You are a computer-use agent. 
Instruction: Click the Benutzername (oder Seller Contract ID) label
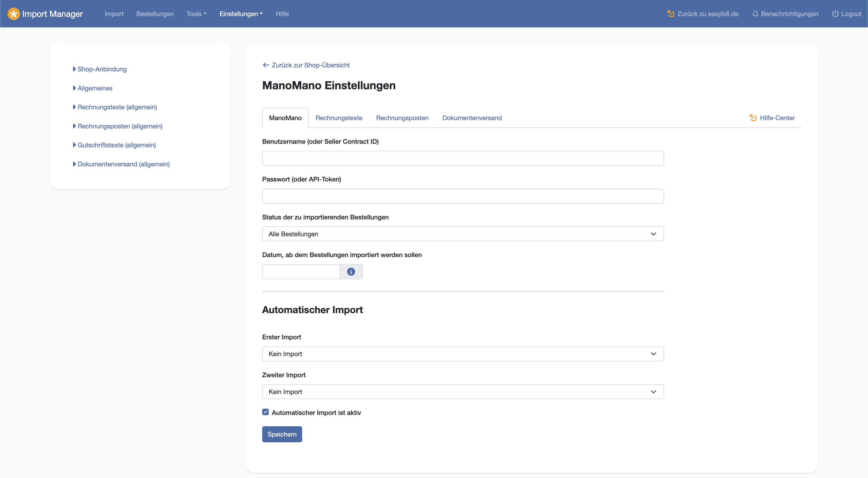[320, 141]
